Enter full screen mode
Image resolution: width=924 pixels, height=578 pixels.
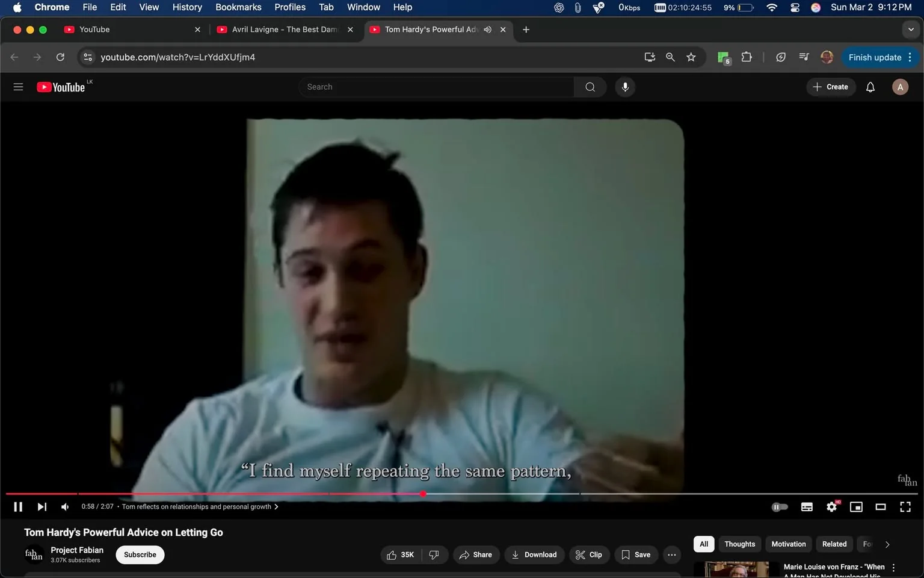tap(905, 507)
